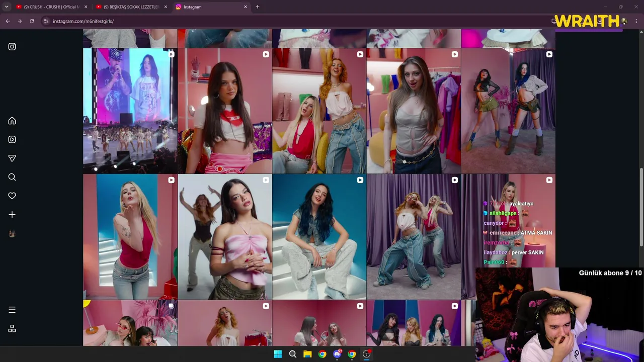Open the Chrome tab search dropdown

pyautogui.click(x=7, y=7)
